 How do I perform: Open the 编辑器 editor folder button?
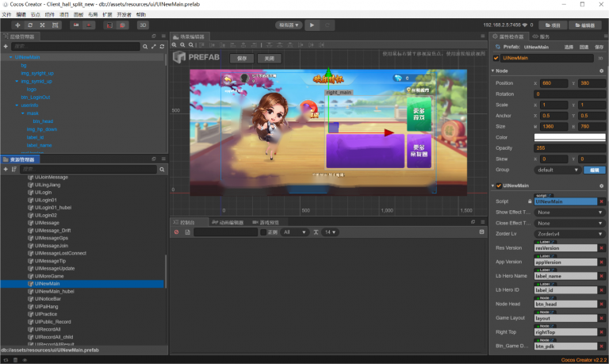pyautogui.click(x=585, y=25)
